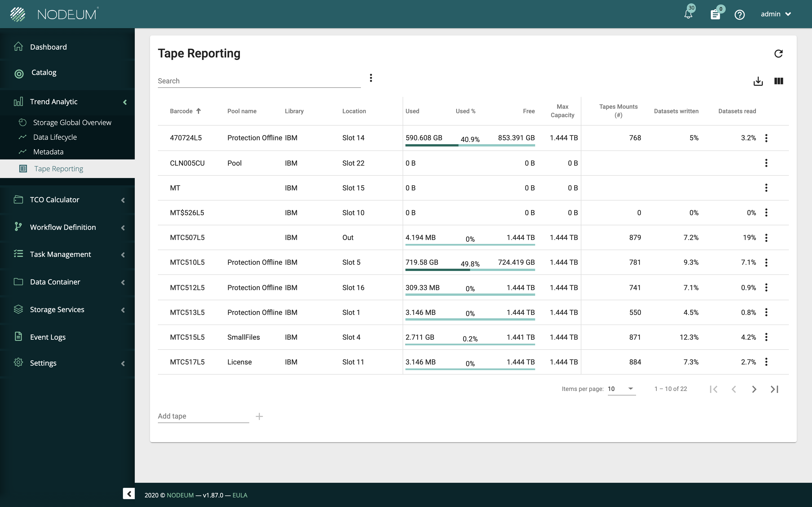
Task: Collapse the Trend Analytic section
Action: pyautogui.click(x=125, y=102)
